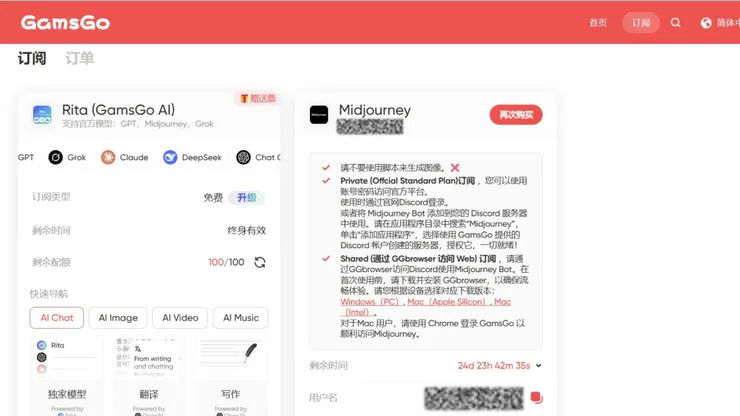This screenshot has height=416, width=740.
Task: Open the 写作 thumbnail card
Action: click(x=231, y=376)
